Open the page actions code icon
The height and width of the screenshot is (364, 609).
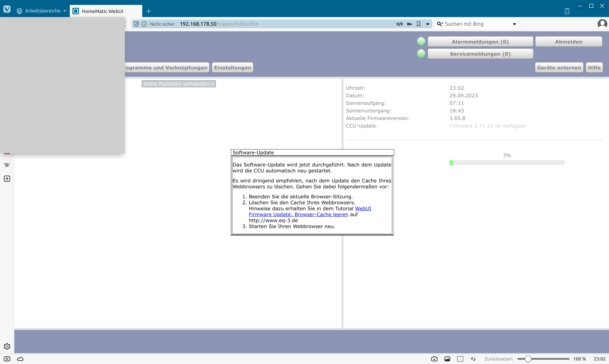pyautogui.click(x=473, y=359)
